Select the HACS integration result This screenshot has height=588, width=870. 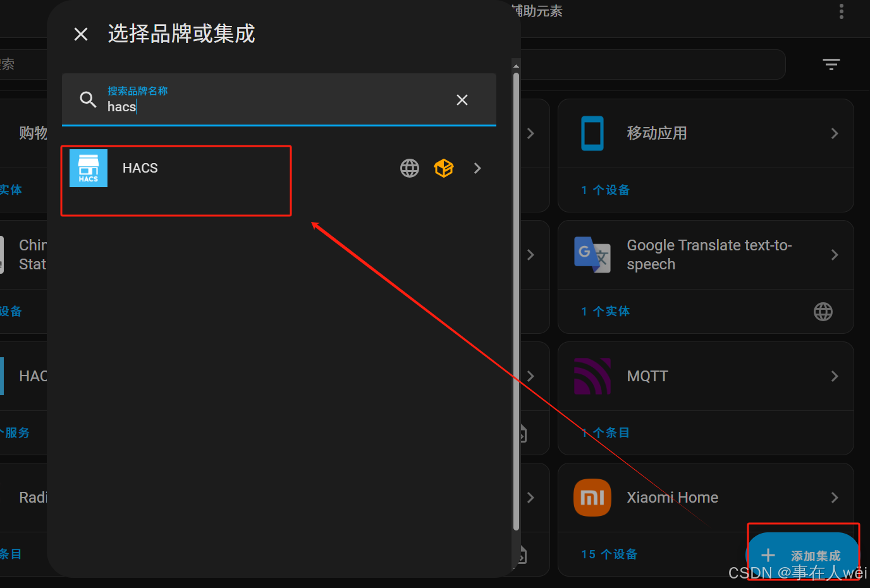click(279, 168)
